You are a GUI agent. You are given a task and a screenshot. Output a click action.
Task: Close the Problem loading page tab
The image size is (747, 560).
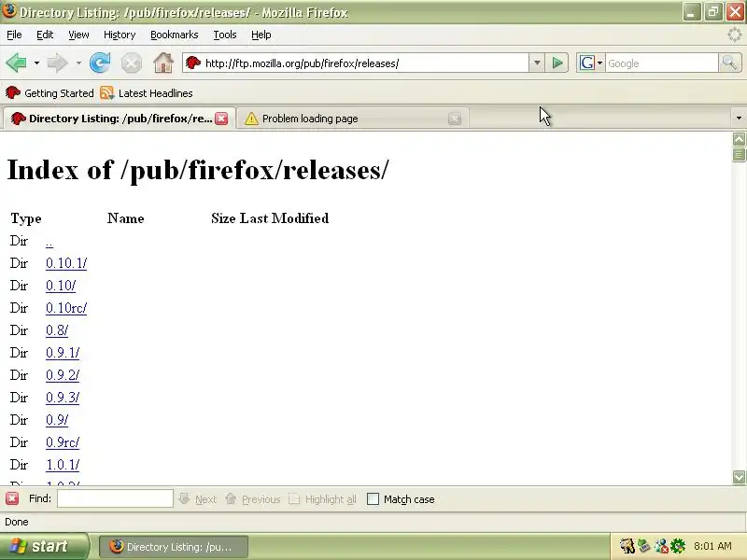click(455, 119)
